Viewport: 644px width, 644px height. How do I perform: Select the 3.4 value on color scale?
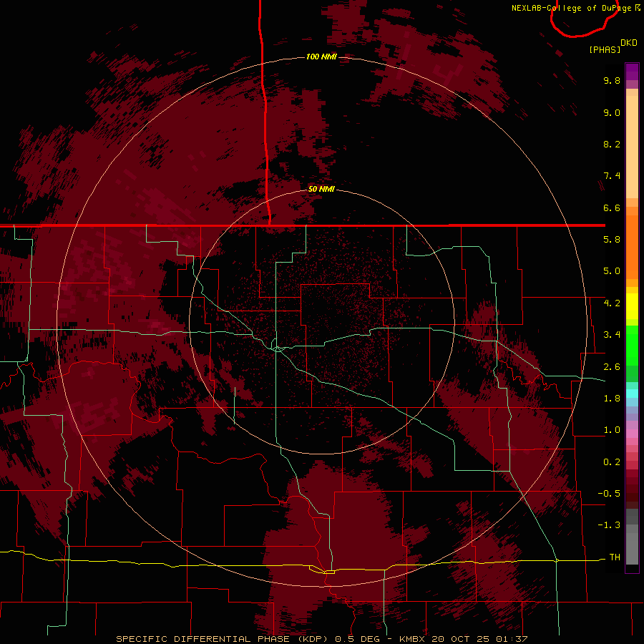612,335
